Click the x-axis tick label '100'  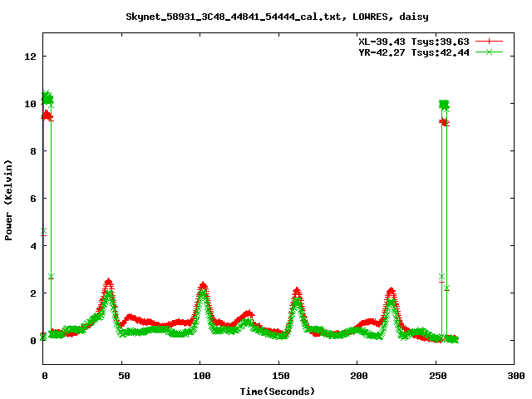click(x=202, y=376)
